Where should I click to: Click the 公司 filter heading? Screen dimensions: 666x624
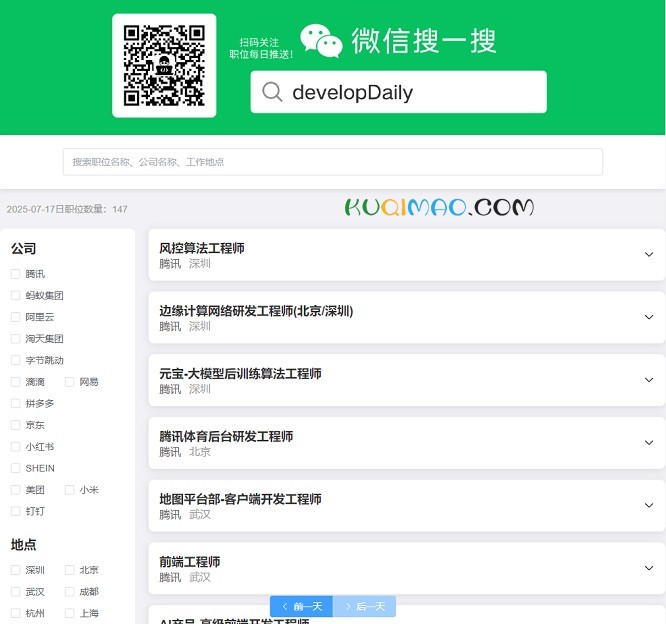[x=23, y=248]
